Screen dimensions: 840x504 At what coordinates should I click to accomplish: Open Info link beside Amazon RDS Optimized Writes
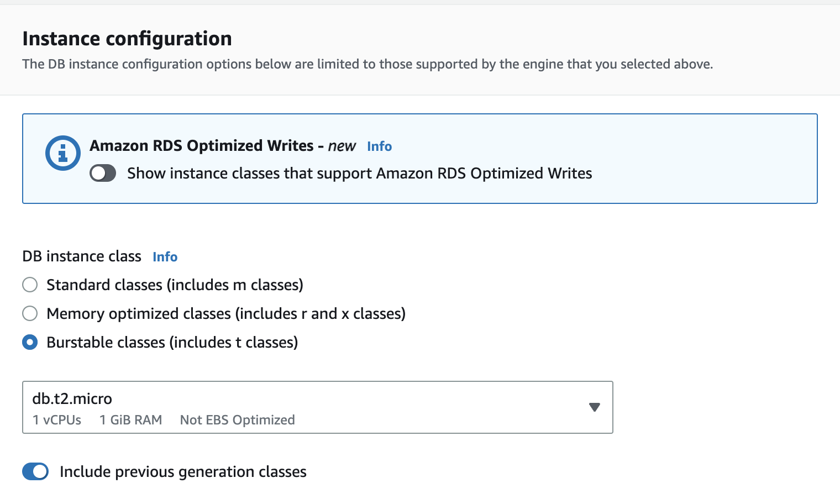pos(379,146)
